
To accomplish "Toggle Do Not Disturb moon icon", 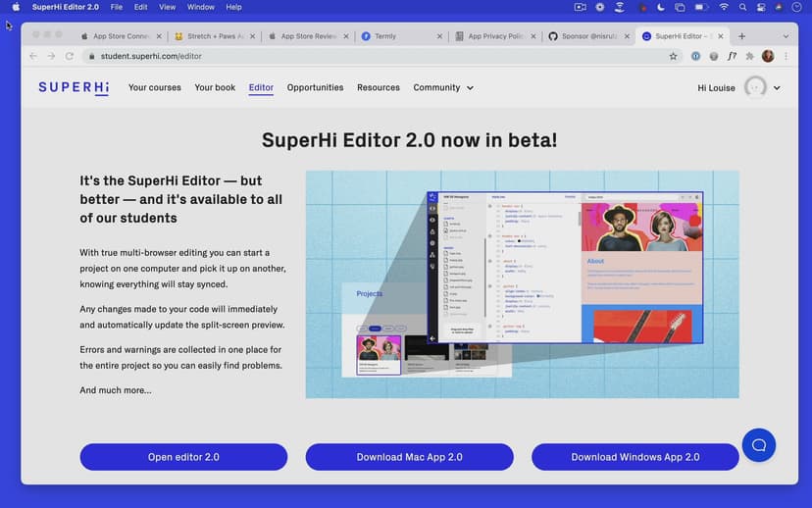I will coord(662,7).
